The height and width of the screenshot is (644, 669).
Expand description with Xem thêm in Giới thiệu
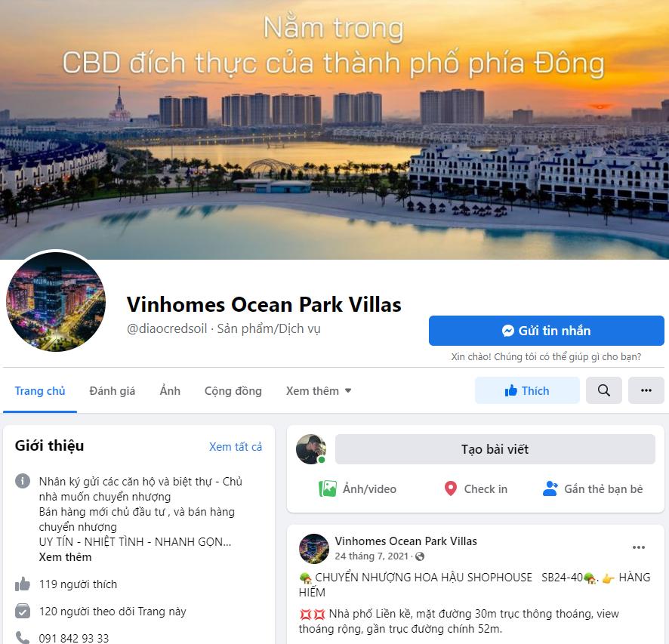[x=65, y=557]
